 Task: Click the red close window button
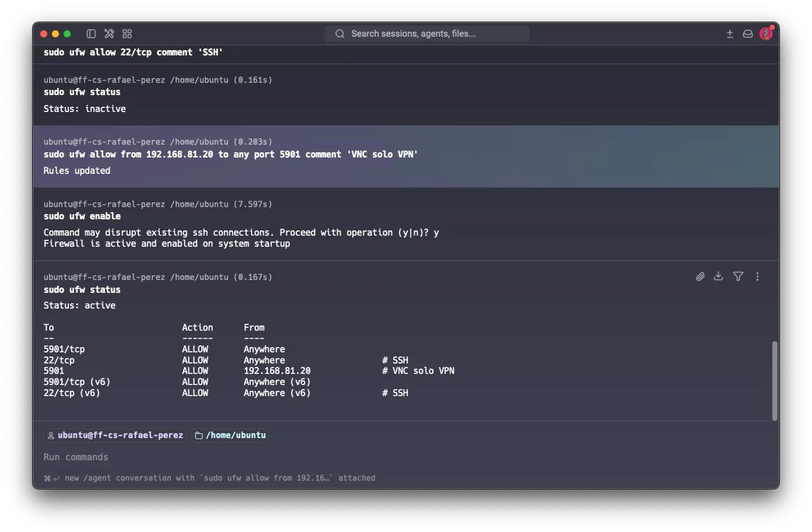point(44,34)
